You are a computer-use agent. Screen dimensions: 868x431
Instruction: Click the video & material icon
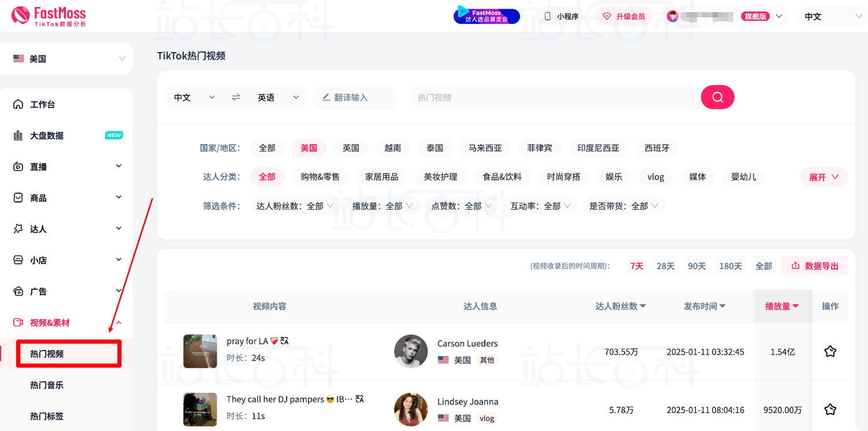[18, 323]
